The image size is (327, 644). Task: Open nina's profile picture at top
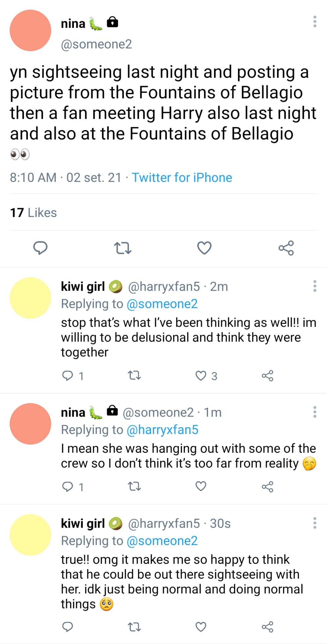click(31, 31)
